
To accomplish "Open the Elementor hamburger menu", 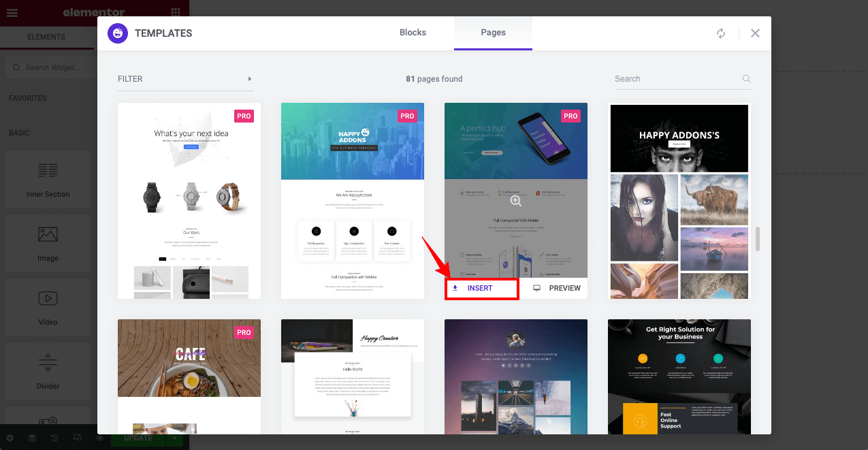I will click(12, 12).
